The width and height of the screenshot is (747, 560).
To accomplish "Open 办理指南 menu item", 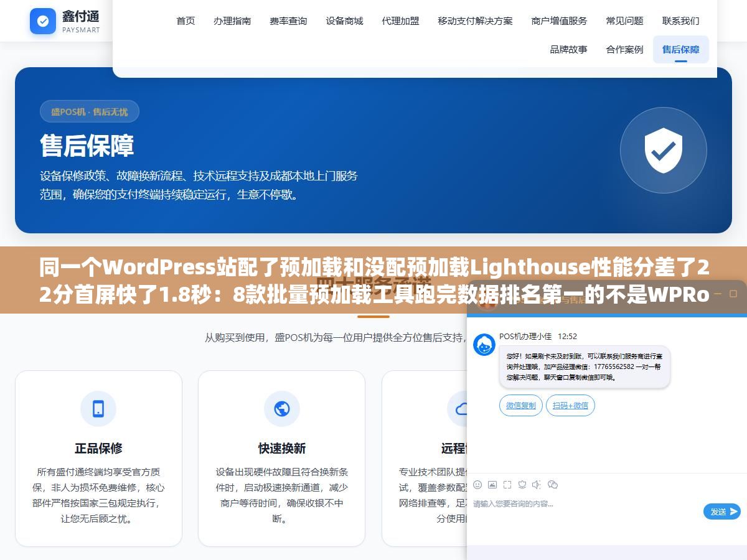I will 232,21.
